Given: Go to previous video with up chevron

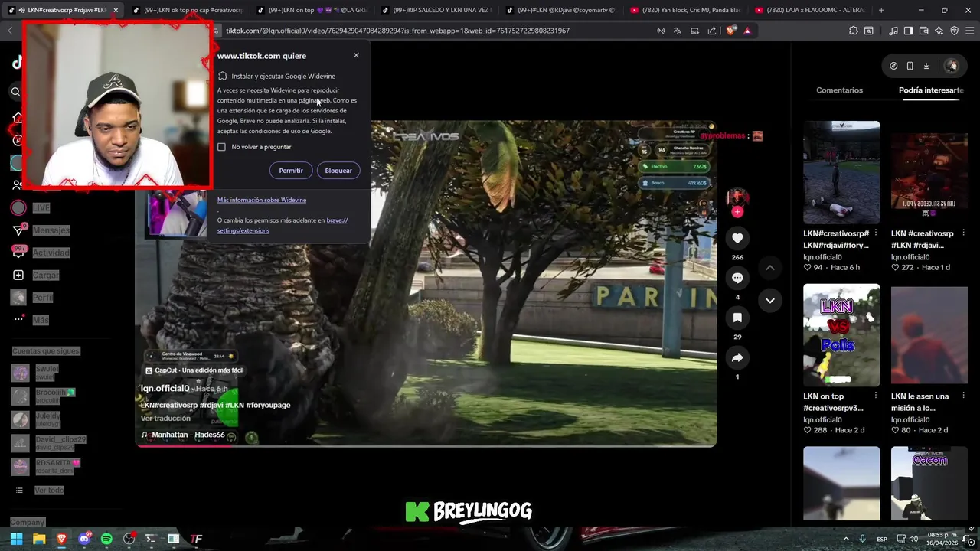Looking at the screenshot, I should [770, 268].
